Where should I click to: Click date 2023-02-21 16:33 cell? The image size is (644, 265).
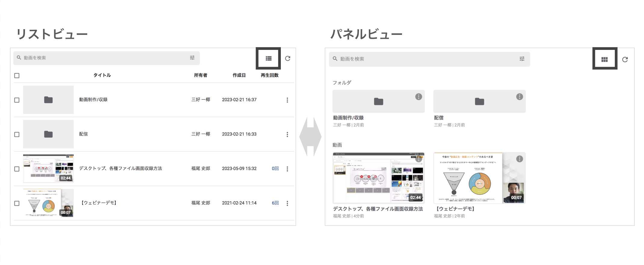239,134
